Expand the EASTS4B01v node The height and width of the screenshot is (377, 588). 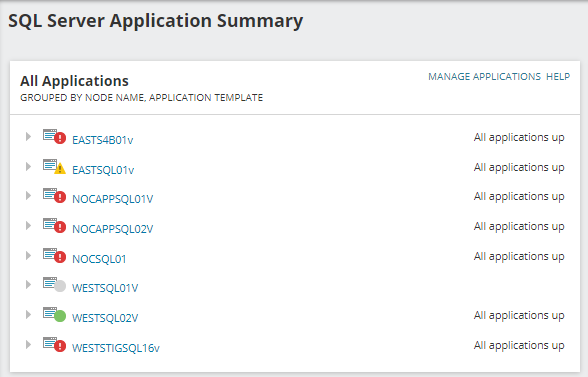tap(28, 137)
